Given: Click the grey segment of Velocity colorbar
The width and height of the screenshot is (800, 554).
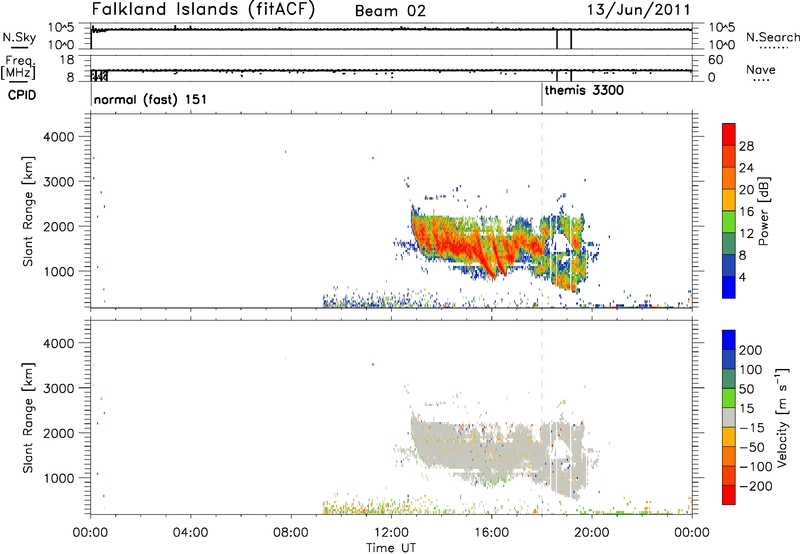Looking at the screenshot, I should (729, 417).
